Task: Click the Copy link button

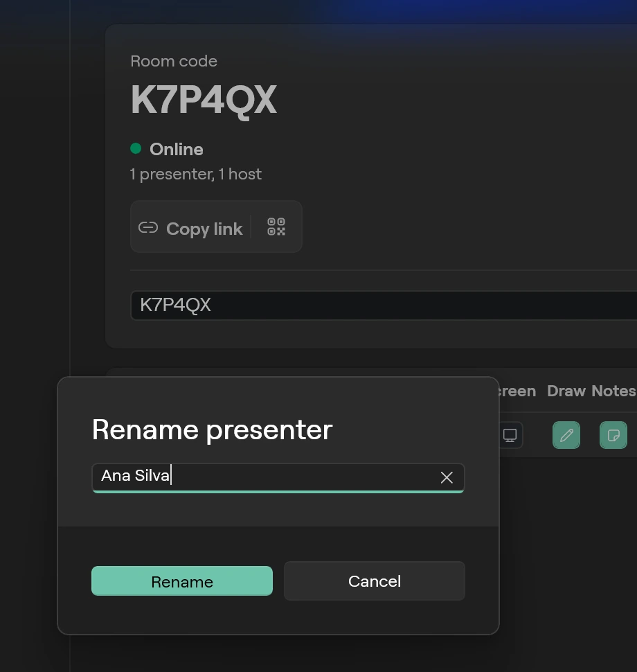Action: coord(190,229)
